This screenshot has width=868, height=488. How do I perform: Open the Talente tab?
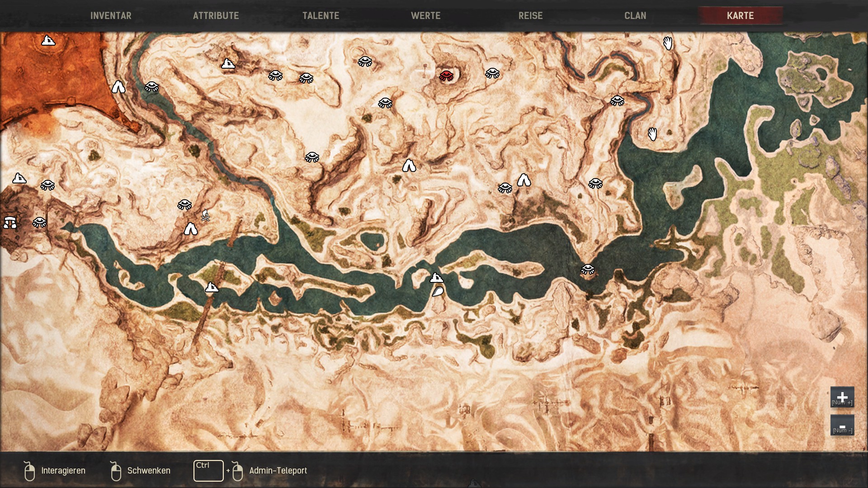coord(321,15)
